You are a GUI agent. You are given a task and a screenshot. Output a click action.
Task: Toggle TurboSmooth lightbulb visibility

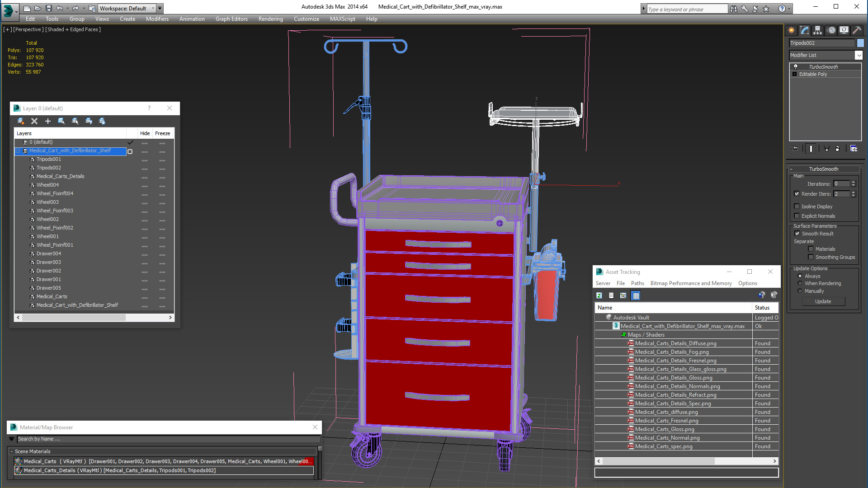796,67
